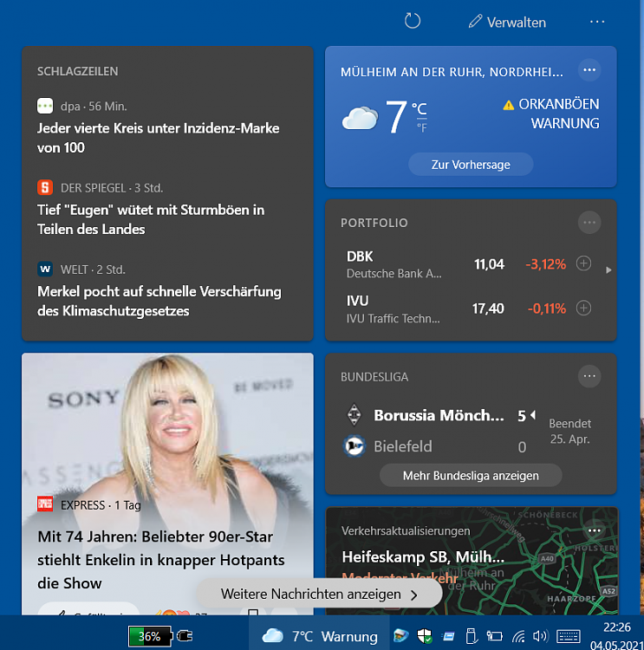Open the Heifeskamp SB traffic update
The image size is (644, 650).
coord(423,557)
